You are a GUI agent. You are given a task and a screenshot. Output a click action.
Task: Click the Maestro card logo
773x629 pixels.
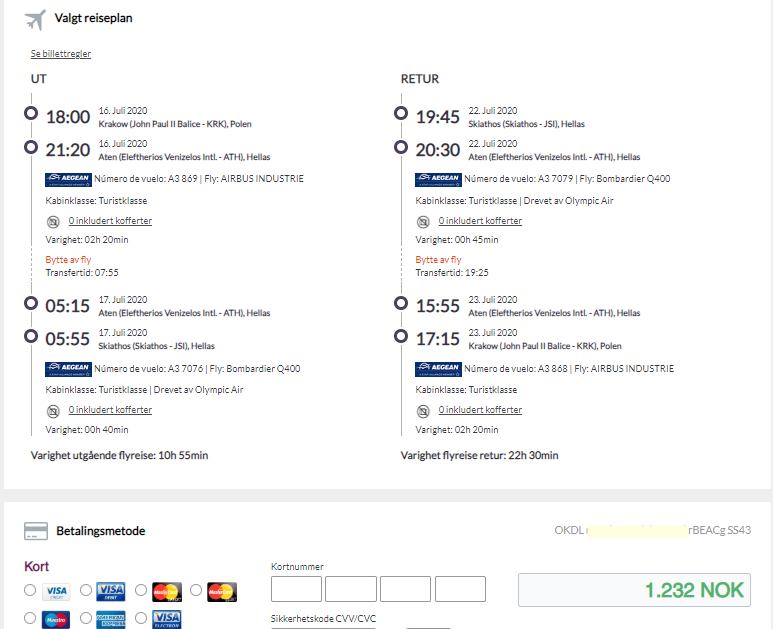point(56,620)
